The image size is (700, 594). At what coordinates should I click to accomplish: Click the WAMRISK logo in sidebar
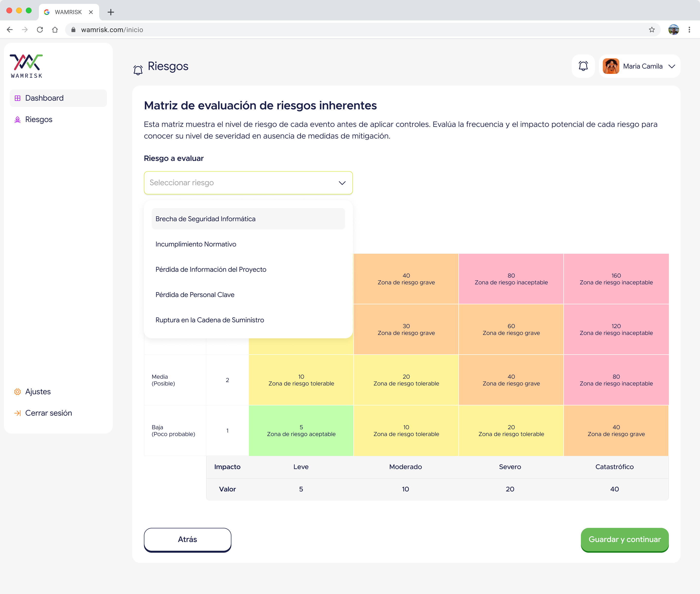point(26,66)
